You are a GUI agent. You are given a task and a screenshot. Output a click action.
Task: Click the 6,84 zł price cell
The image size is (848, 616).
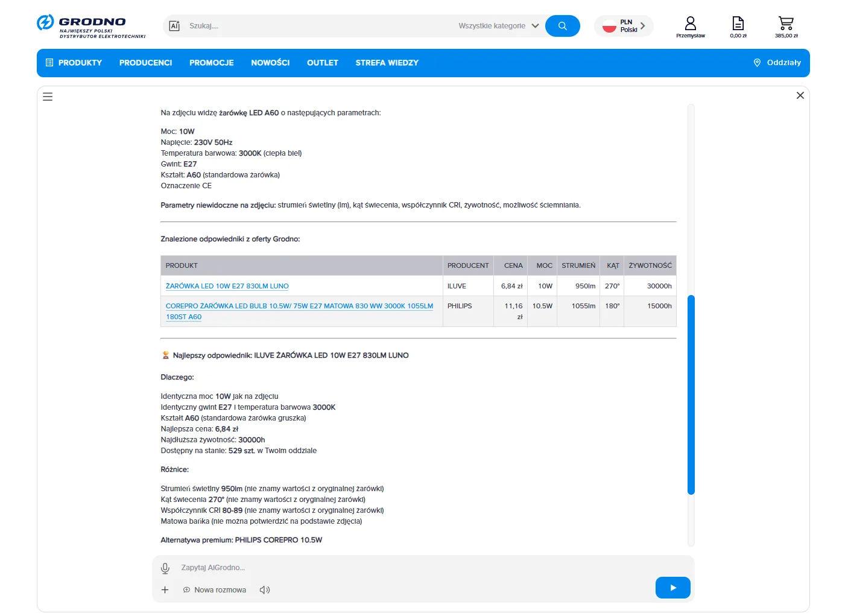click(x=511, y=286)
